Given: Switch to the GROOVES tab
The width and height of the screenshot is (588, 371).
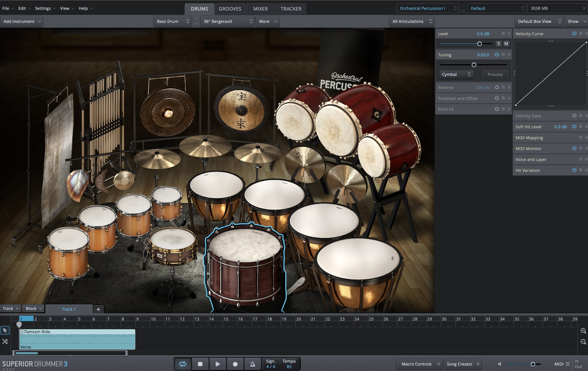Looking at the screenshot, I should click(x=230, y=8).
